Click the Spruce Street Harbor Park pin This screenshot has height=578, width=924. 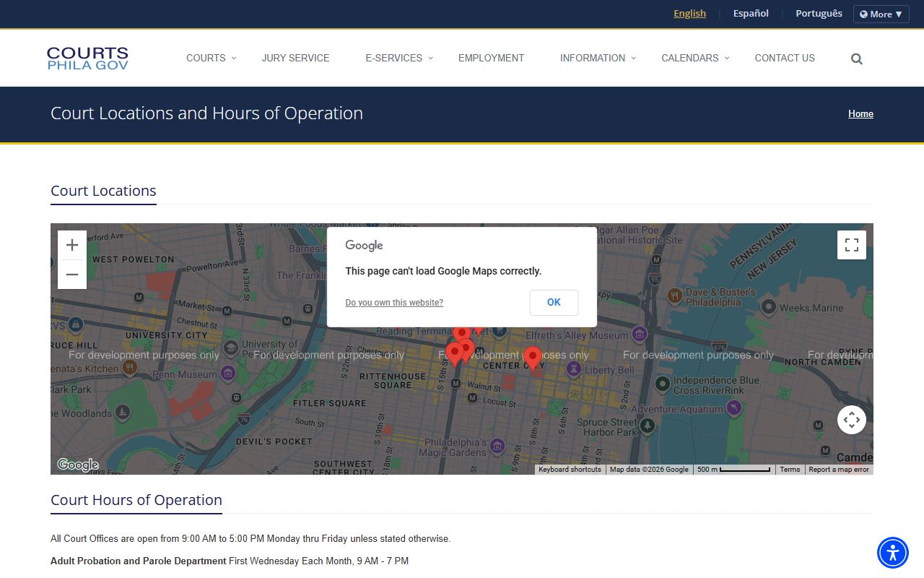(x=648, y=426)
